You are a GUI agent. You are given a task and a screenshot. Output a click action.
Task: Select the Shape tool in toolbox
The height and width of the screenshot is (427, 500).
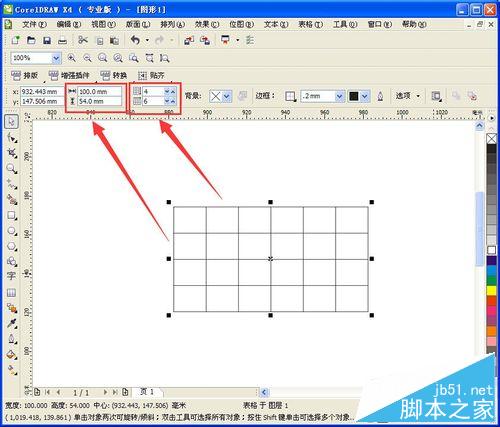[12, 137]
